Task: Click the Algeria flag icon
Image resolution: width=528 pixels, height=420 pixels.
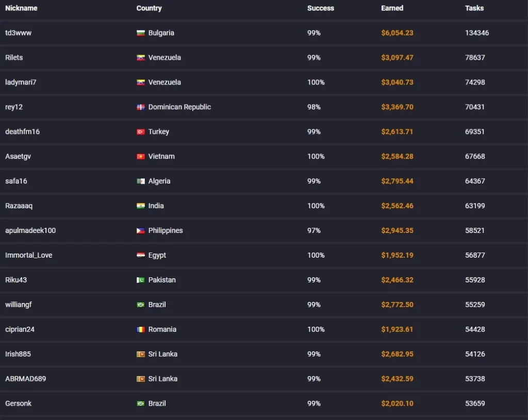Action: click(x=140, y=181)
